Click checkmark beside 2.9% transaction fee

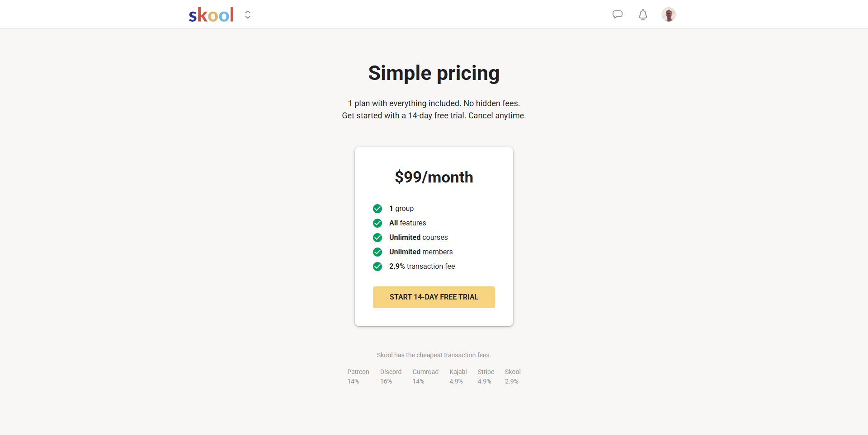pos(377,267)
